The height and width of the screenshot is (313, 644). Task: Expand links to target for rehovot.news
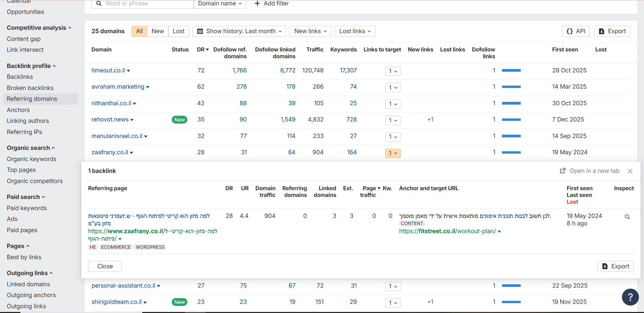(x=393, y=120)
